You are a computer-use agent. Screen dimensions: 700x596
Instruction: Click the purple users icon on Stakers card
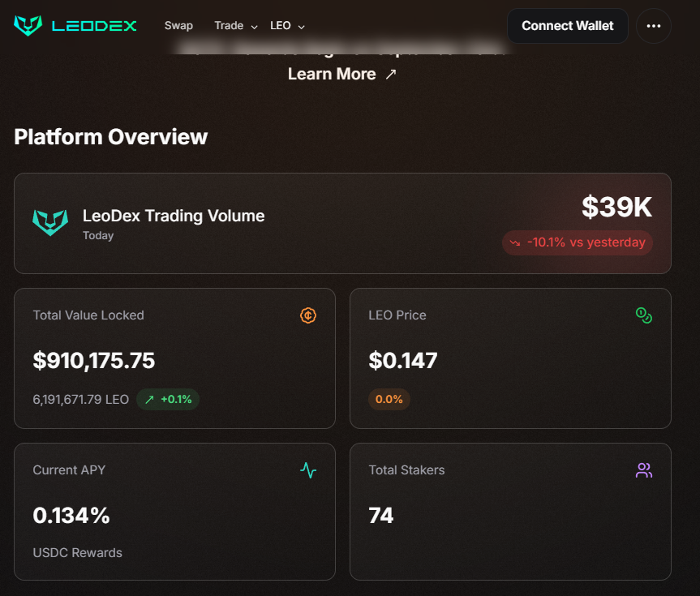click(644, 470)
